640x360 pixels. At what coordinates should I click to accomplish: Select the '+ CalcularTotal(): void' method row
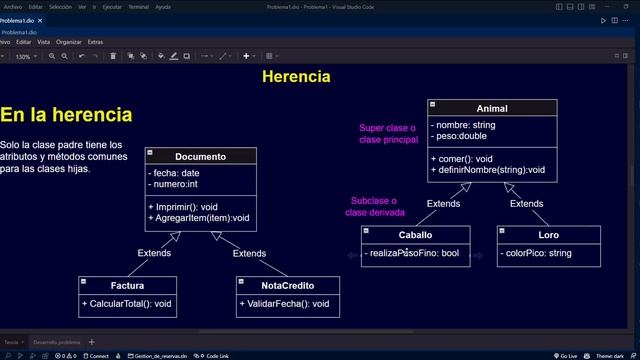tap(127, 304)
